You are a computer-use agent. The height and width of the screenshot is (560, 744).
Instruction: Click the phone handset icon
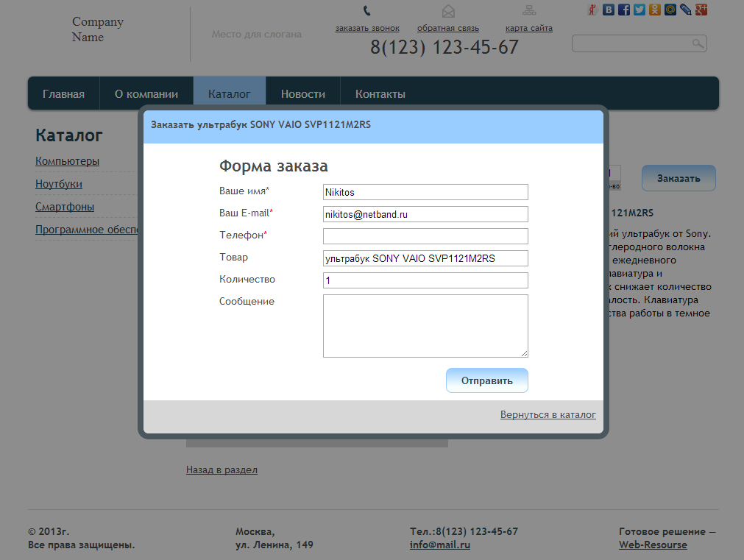(366, 10)
